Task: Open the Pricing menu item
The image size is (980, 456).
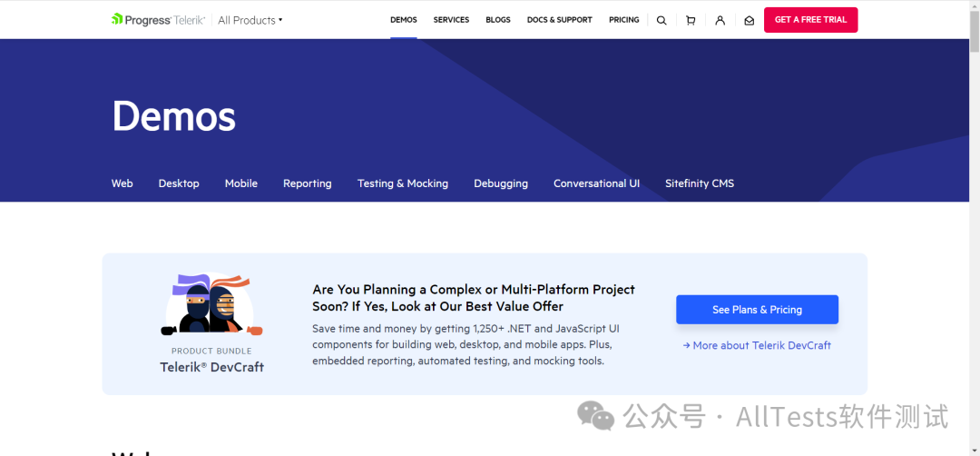Action: click(623, 20)
